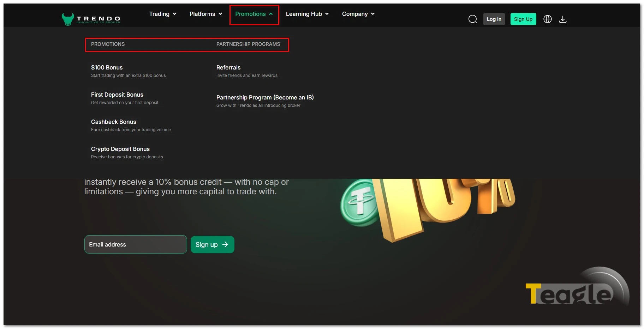
Task: Collapse the Promotions menu
Action: pos(254,14)
